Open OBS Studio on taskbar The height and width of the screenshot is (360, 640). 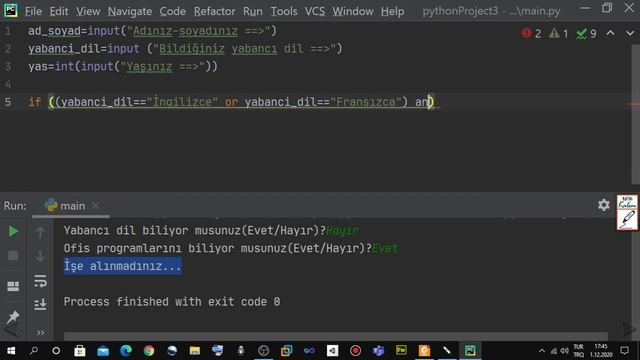[x=264, y=351]
